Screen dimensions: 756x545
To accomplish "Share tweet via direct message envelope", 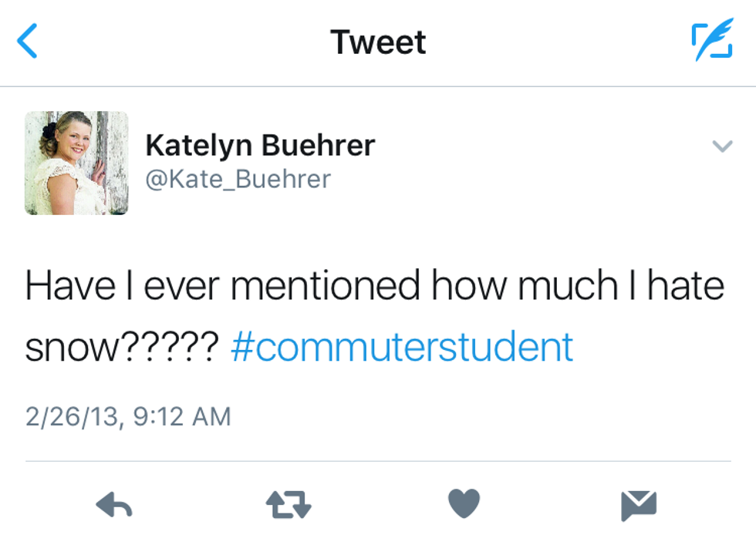I will point(639,506).
